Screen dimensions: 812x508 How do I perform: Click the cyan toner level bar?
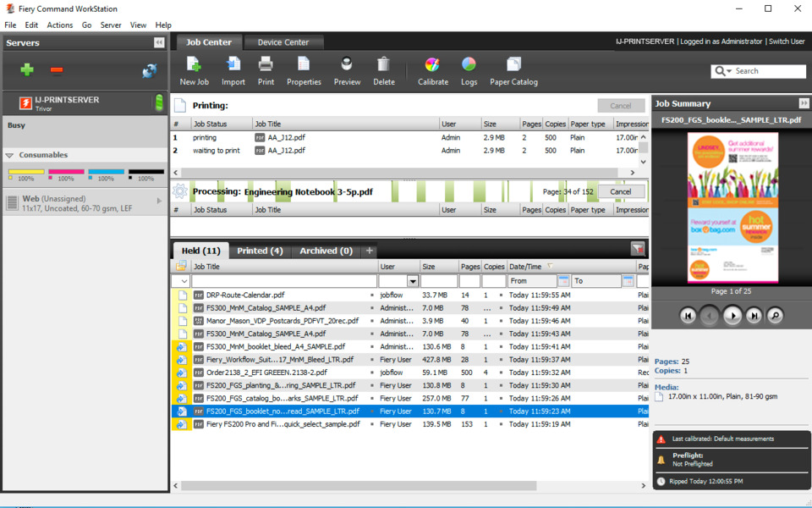[x=107, y=172]
